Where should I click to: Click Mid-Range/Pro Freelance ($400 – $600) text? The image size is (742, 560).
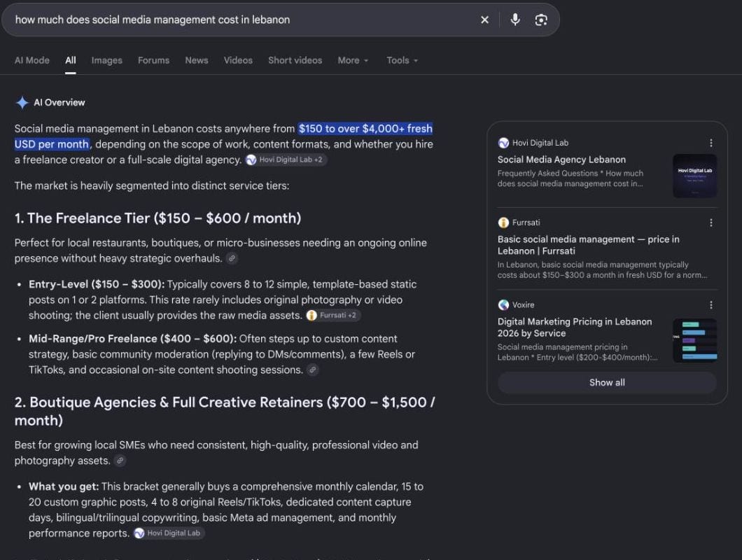click(x=132, y=339)
